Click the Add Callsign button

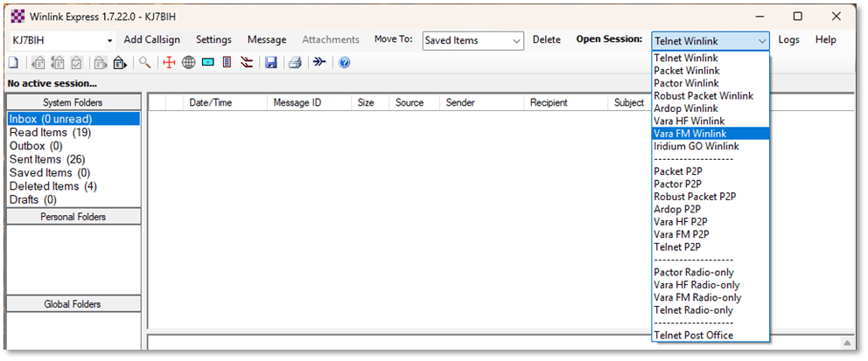coord(152,40)
